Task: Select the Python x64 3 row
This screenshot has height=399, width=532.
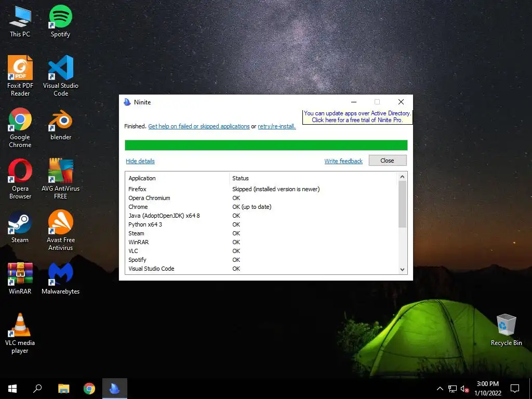Action: 261,224
